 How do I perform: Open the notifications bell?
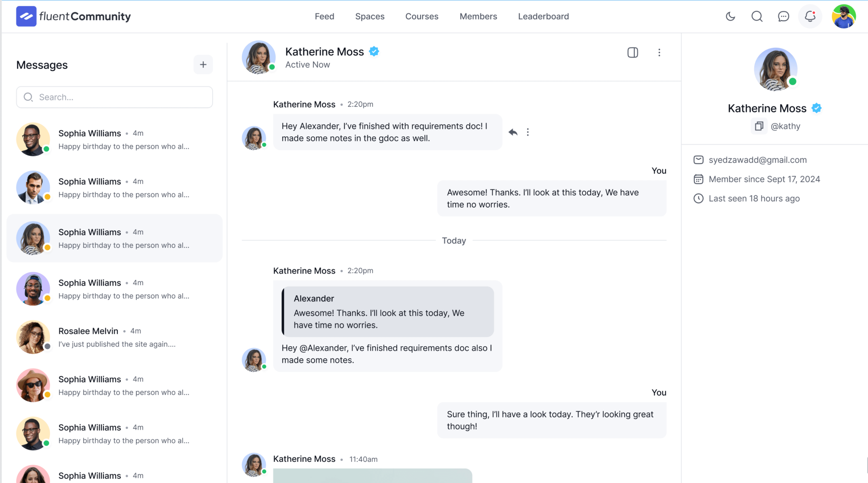coord(810,17)
